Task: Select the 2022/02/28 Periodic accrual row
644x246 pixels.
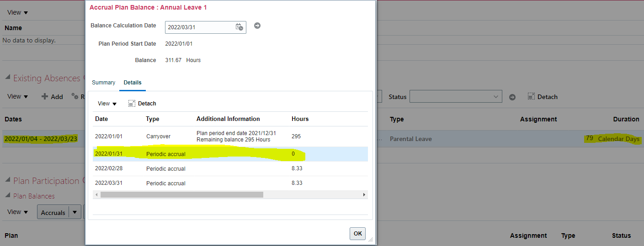Action: (230, 168)
